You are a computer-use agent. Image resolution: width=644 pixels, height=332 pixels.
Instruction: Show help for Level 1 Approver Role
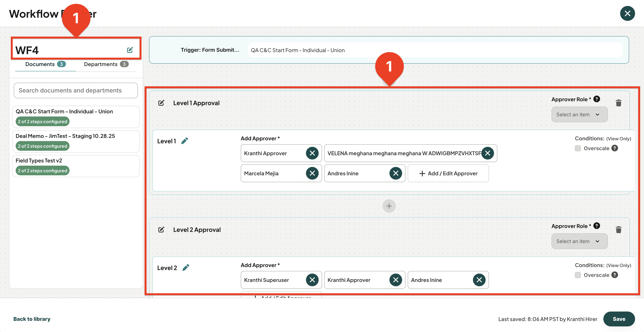pyautogui.click(x=596, y=99)
